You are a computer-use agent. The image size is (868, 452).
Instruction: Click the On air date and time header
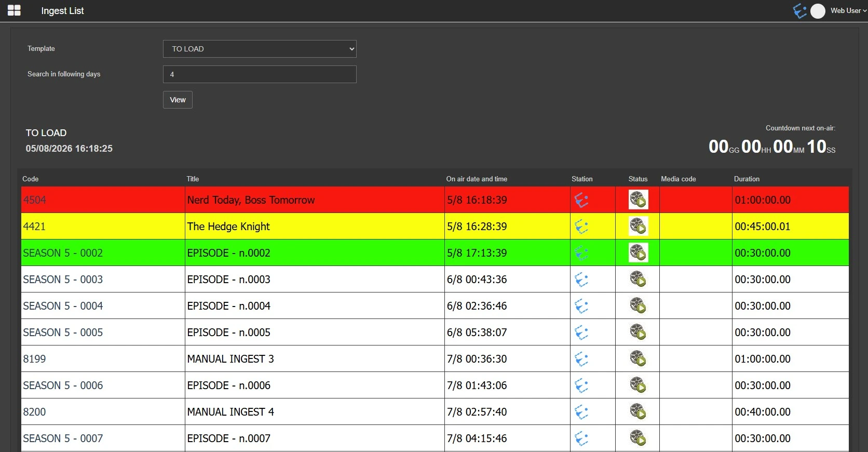[477, 179]
